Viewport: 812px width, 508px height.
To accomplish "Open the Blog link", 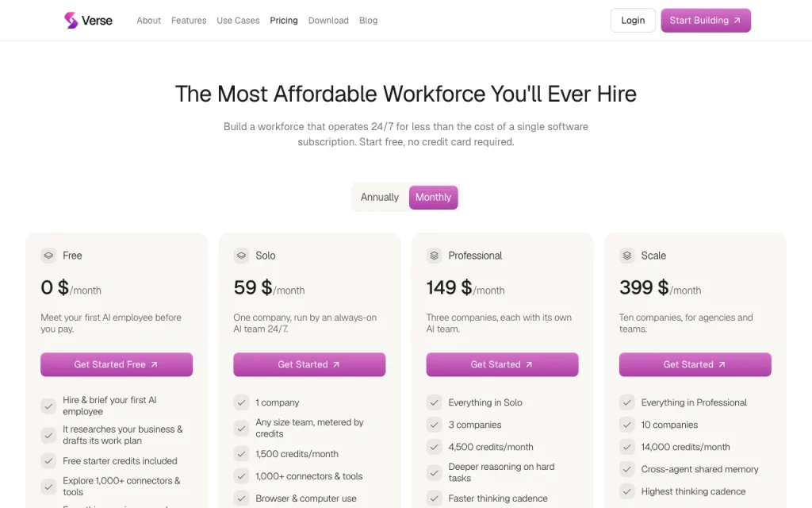I will (368, 20).
